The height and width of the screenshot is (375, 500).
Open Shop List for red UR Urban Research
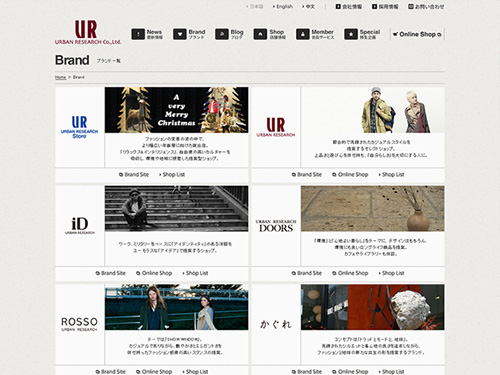[391, 174]
